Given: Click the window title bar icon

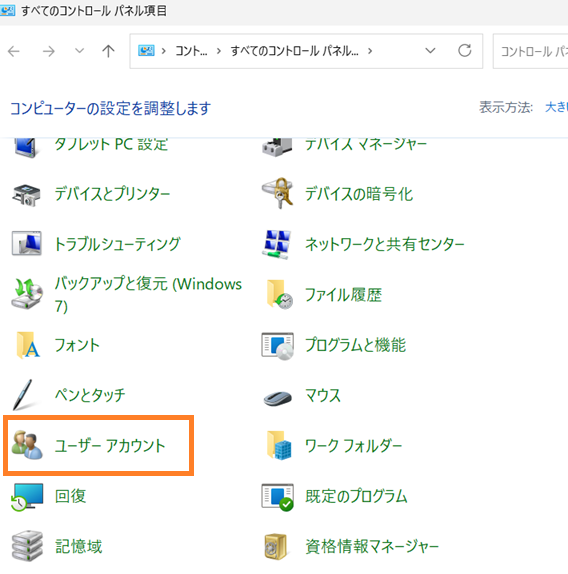Looking at the screenshot, I should tap(7, 11).
